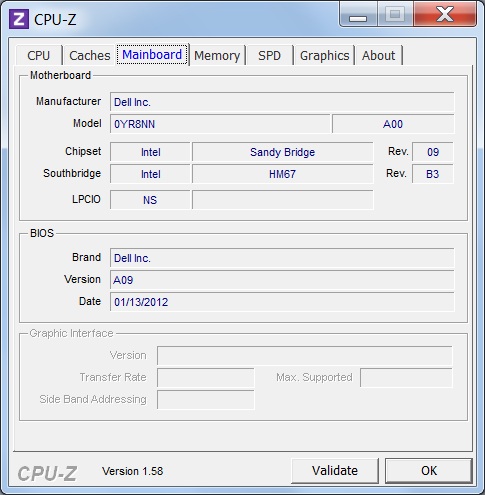485x495 pixels.
Task: Click the chipset Rev. value 09
Action: point(433,152)
